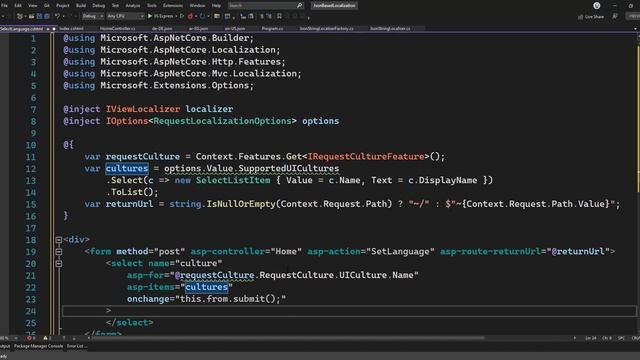Click the feedback icon beside Live Share
This screenshot has width=640, height=360.
pyautogui.click(x=615, y=16)
